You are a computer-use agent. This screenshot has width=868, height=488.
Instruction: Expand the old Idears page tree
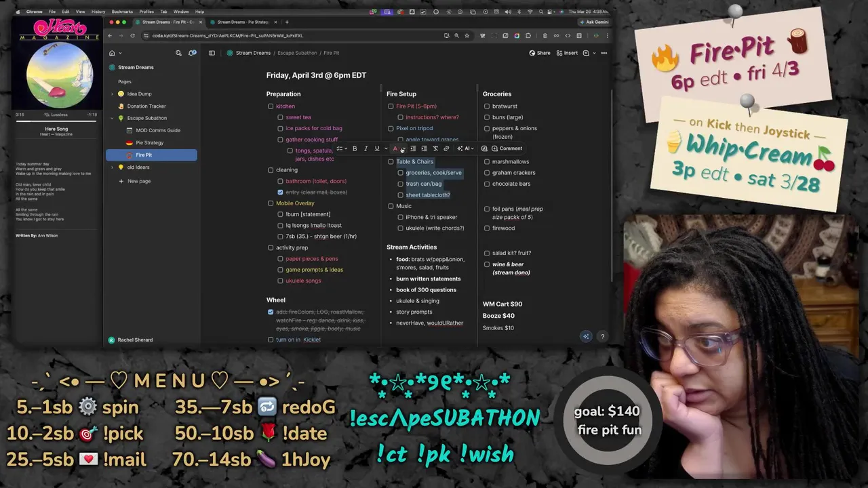(112, 167)
